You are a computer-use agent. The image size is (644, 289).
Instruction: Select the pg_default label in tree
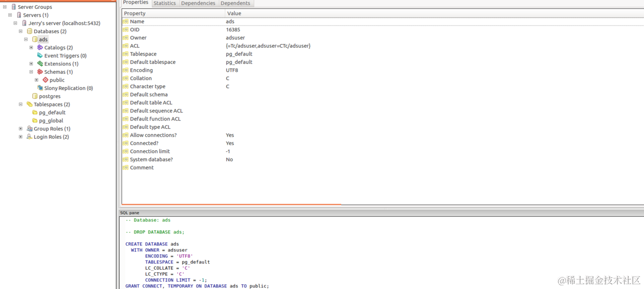tap(52, 113)
